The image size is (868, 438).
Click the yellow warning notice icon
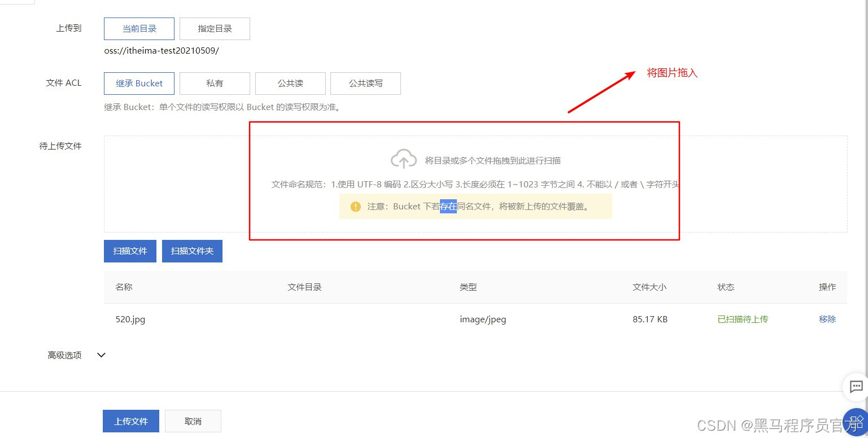click(x=355, y=207)
